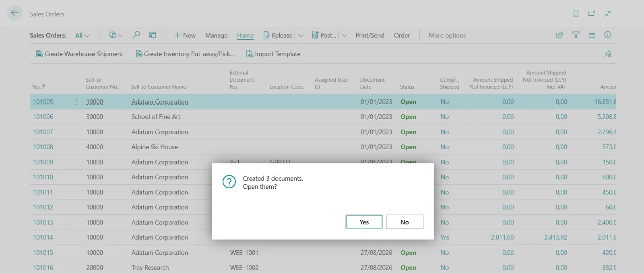
Task: Select Trey Research cell
Action: click(x=150, y=268)
